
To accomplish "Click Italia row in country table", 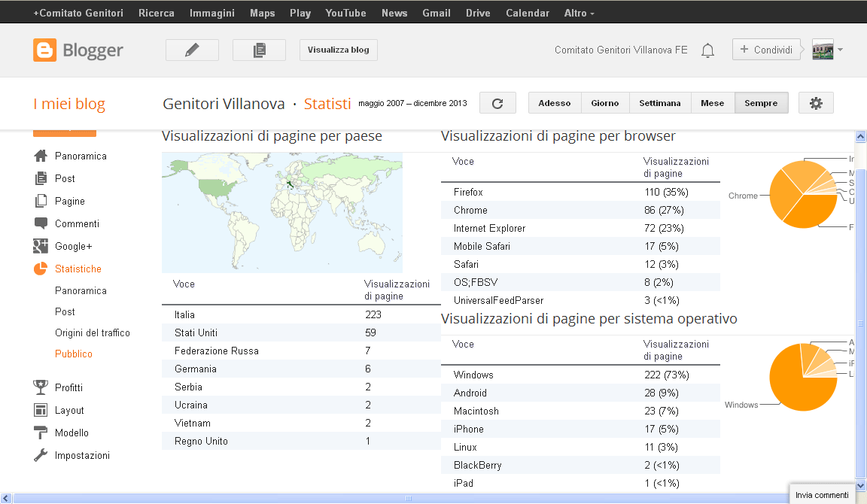I will tap(301, 314).
